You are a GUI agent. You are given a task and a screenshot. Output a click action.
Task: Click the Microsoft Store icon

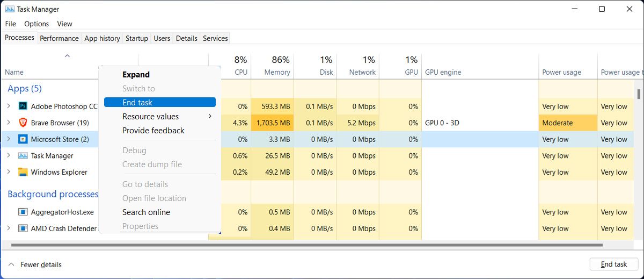tap(23, 139)
